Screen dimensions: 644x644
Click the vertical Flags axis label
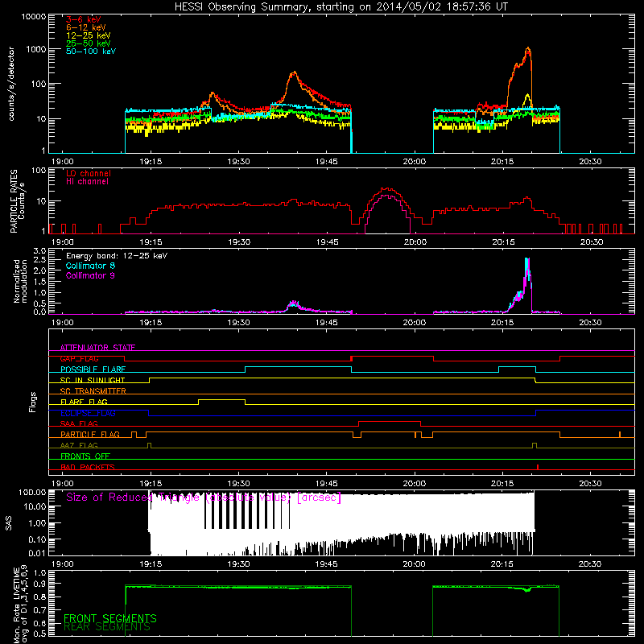coord(33,402)
